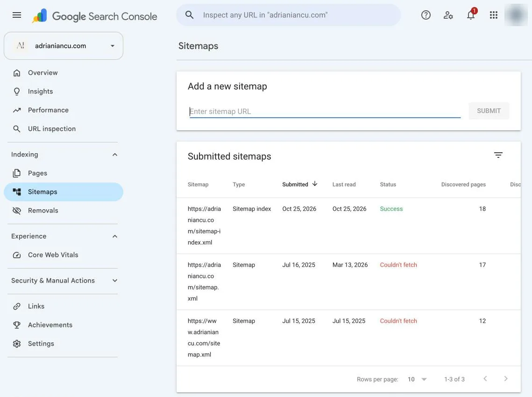Image resolution: width=532 pixels, height=397 pixels.
Task: Go to Overview in sidebar
Action: [64, 72]
